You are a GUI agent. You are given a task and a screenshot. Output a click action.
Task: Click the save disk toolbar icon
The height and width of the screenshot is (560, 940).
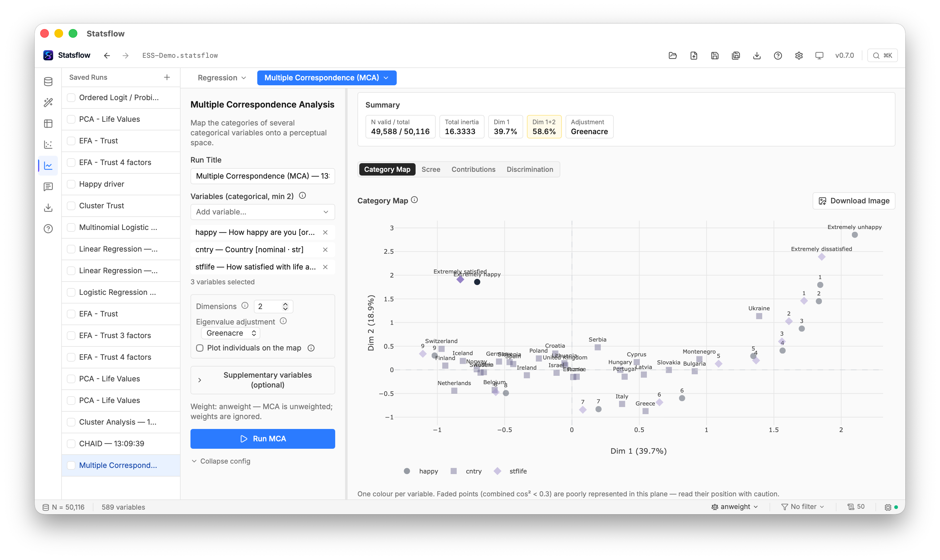click(x=715, y=55)
